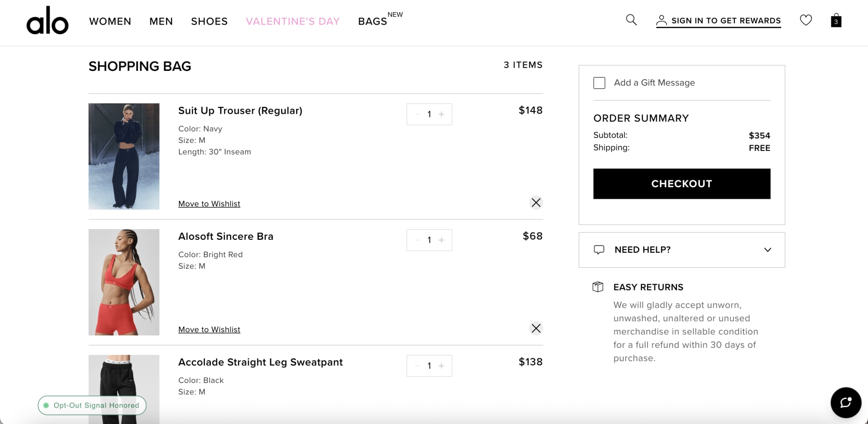Check the Add a Gift Message box
The height and width of the screenshot is (424, 868).
[x=599, y=83]
